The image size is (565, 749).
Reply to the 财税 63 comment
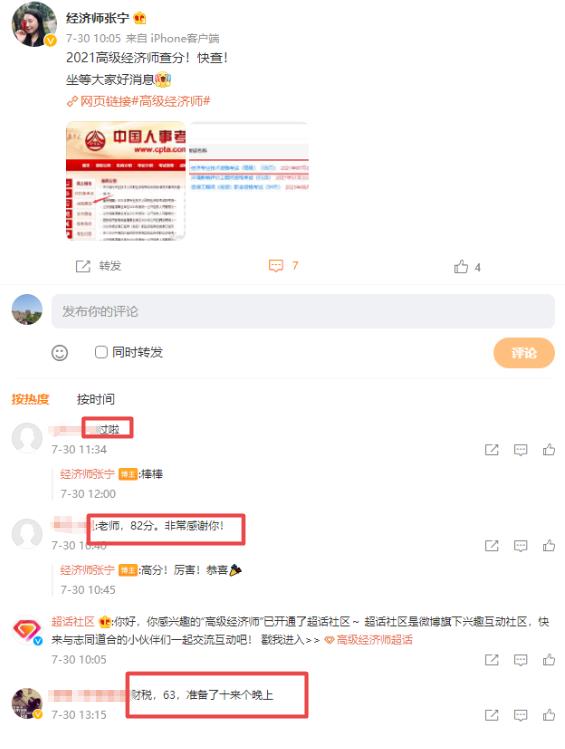click(520, 715)
